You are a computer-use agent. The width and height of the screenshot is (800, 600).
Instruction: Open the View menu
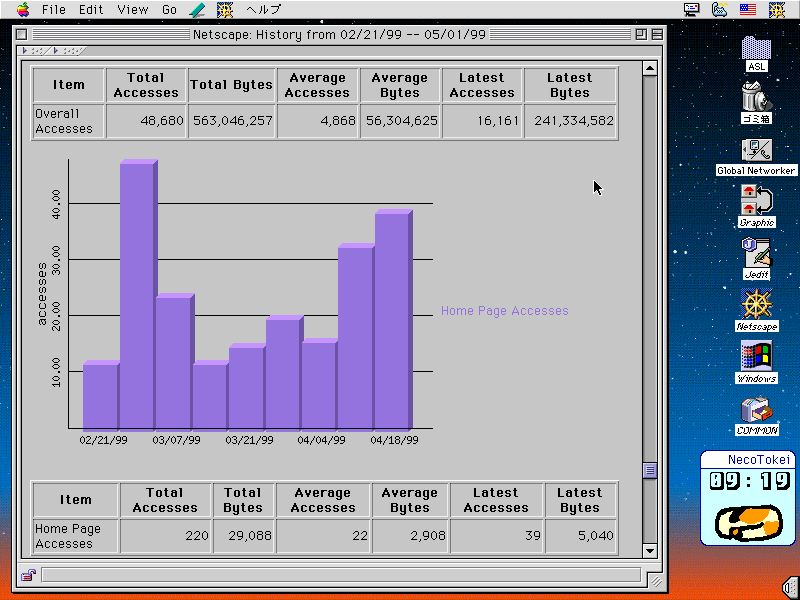[132, 9]
